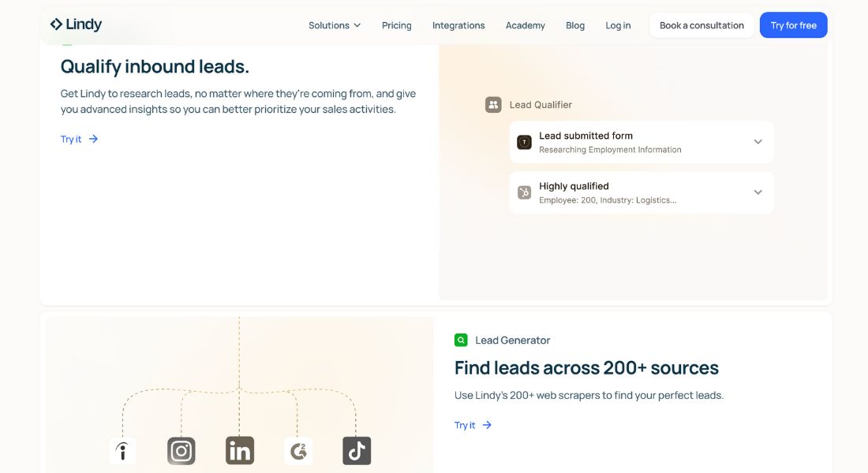This screenshot has height=473, width=868.
Task: Open the Solutions dropdown menu
Action: click(x=333, y=24)
